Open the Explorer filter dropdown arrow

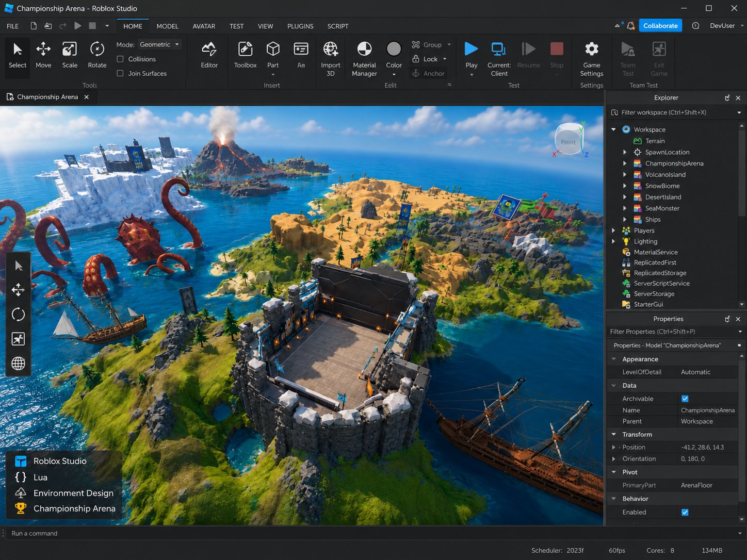[x=739, y=112]
